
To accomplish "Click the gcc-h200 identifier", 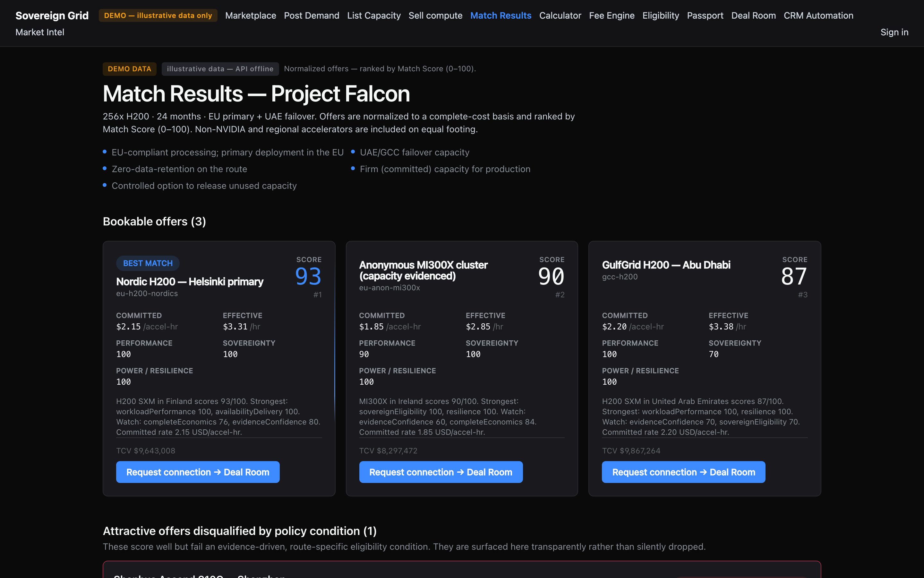I will (620, 277).
